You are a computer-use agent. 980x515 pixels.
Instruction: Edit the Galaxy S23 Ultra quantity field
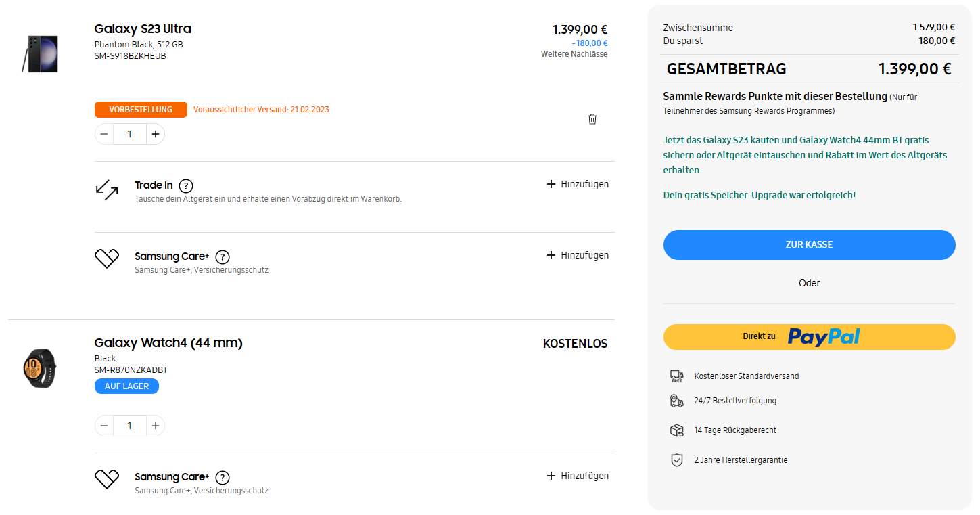130,134
